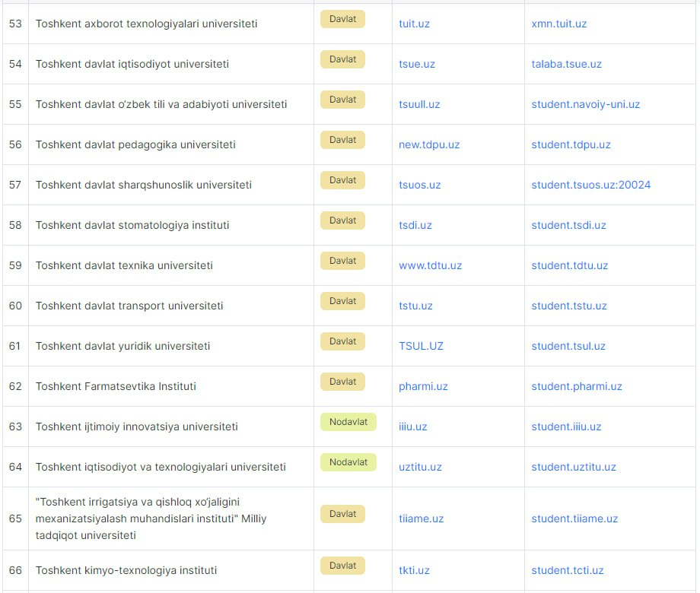Open the iiiu.uz website link
Screen dimensions: 700x593
click(x=412, y=427)
